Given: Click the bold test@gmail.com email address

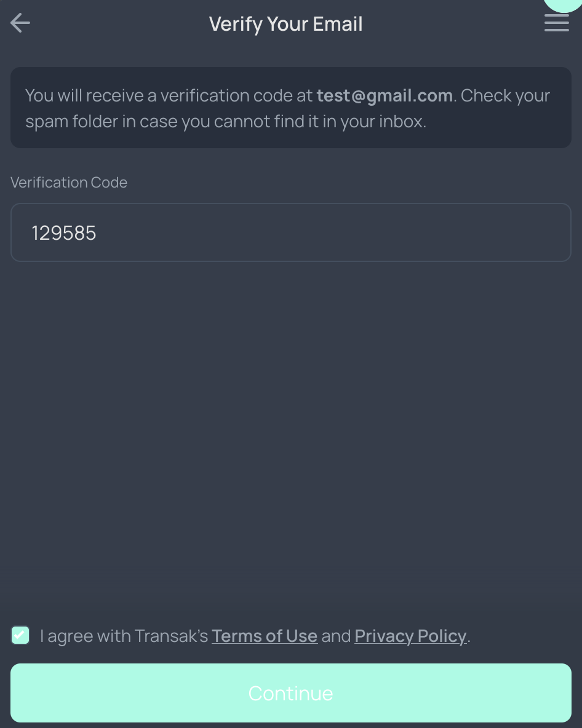Looking at the screenshot, I should coord(385,96).
